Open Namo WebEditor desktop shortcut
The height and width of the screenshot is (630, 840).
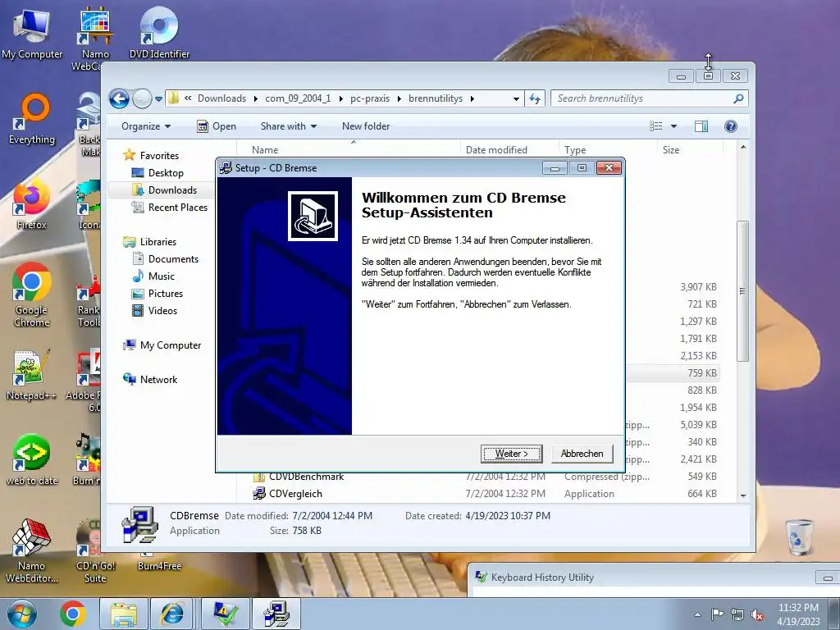coord(32,552)
